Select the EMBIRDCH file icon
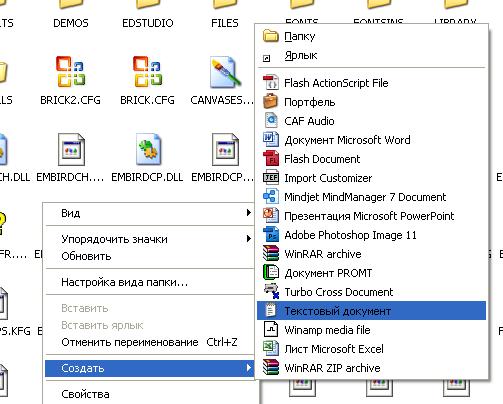 coord(71,149)
